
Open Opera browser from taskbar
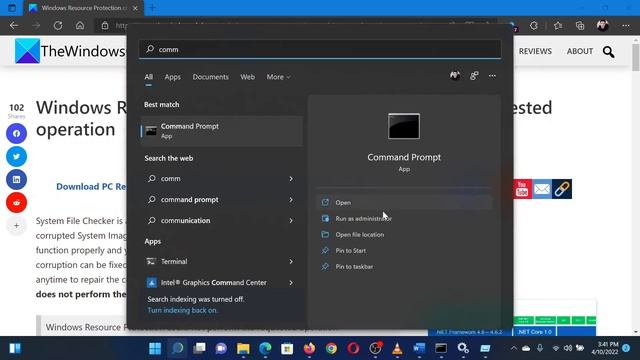(x=353, y=348)
